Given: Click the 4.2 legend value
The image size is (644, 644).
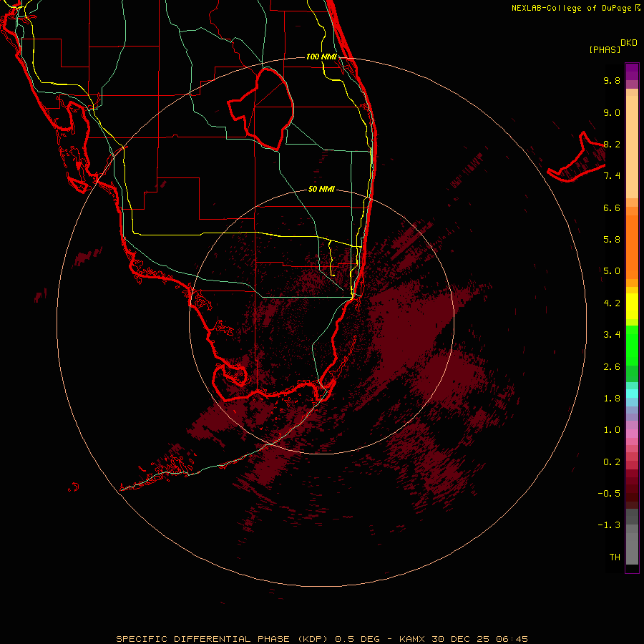Looking at the screenshot, I should point(612,303).
